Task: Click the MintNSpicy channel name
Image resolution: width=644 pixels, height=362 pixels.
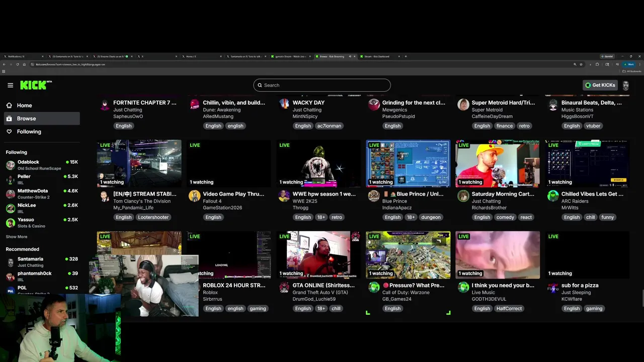Action: tap(307, 116)
